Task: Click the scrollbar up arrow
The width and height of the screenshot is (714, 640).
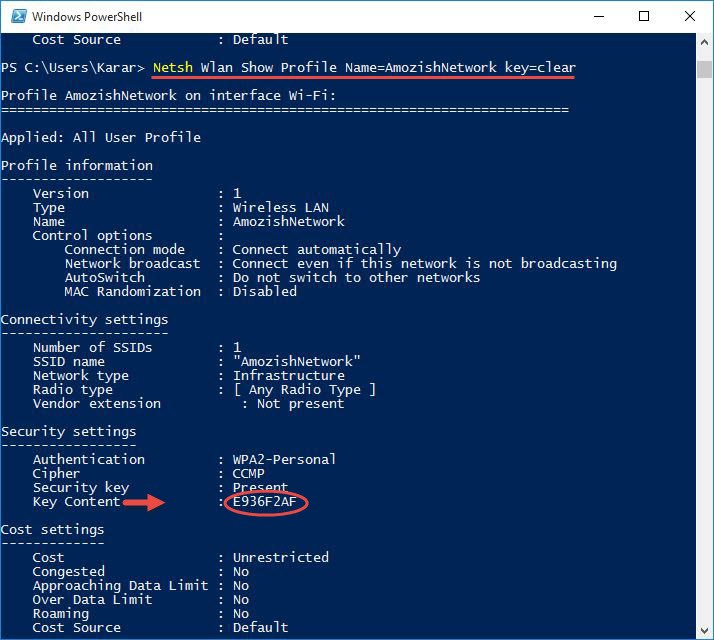Action: tap(704, 42)
